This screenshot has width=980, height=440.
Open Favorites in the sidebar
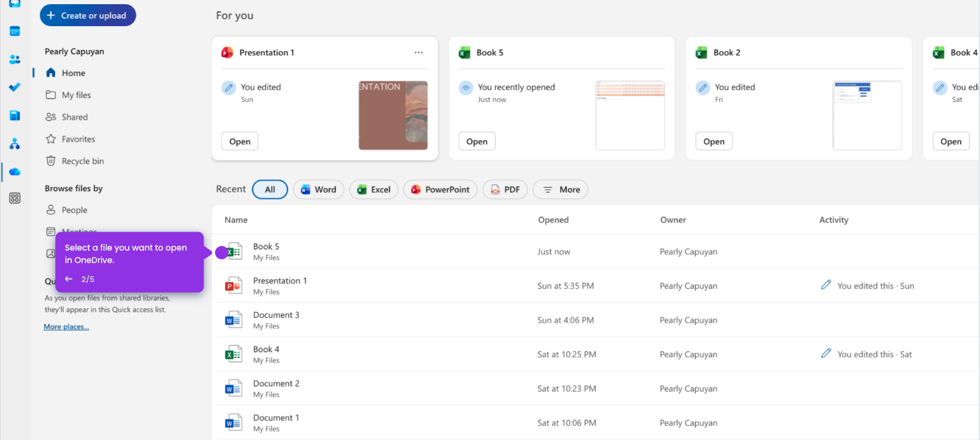(78, 139)
